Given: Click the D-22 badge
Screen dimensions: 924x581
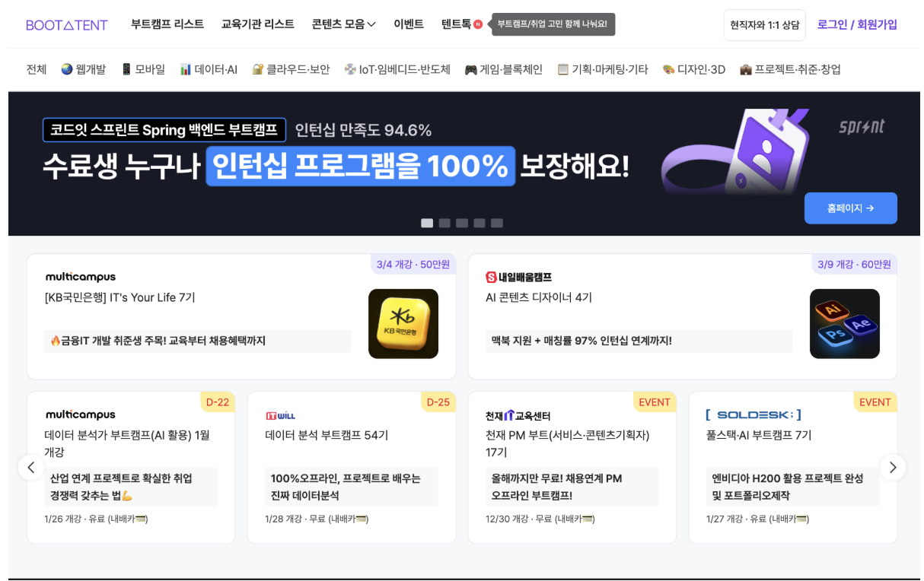Looking at the screenshot, I should [x=218, y=402].
